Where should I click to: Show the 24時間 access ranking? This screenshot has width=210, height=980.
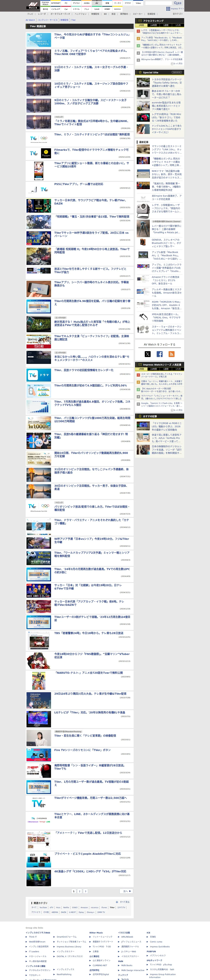point(153,25)
